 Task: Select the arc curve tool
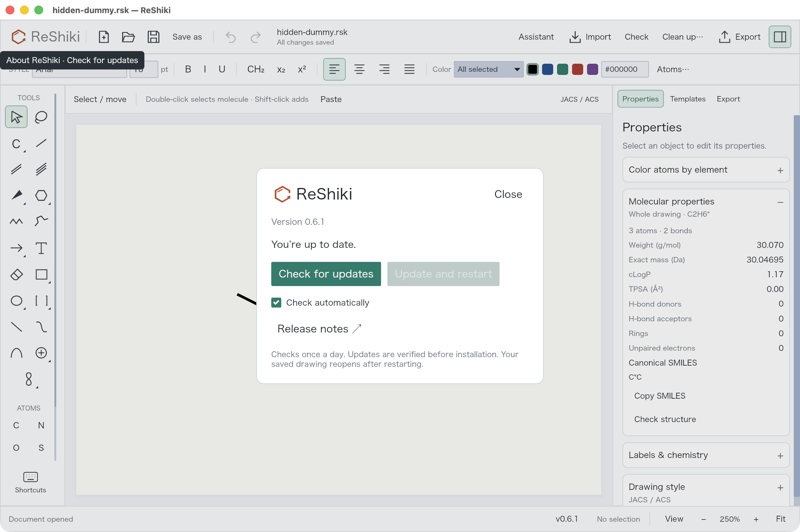16,353
